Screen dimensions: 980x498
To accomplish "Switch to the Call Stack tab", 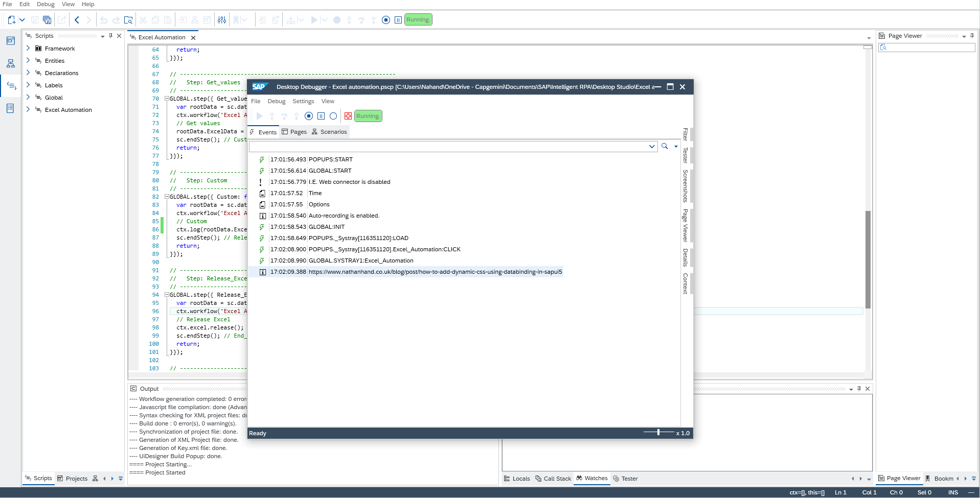I will 553,479.
